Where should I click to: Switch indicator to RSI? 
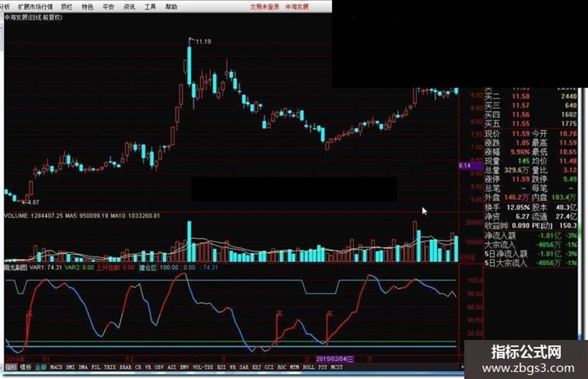222,367
